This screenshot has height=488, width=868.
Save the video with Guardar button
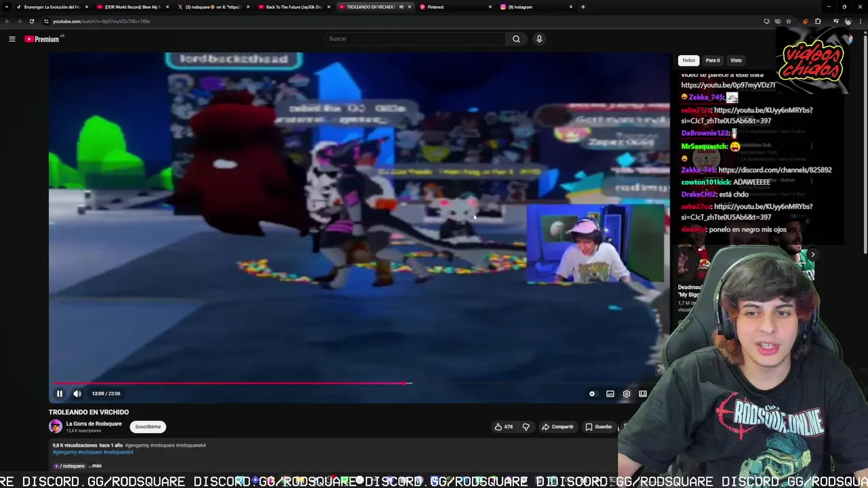[599, 427]
